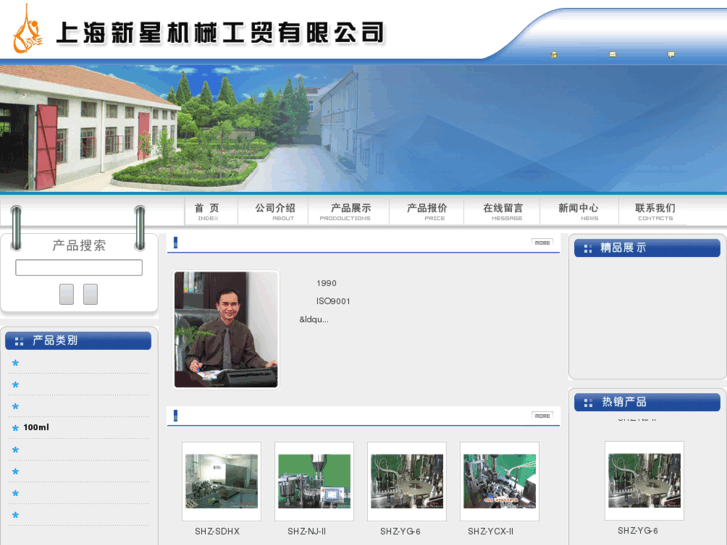Open SHZ-SDHX product thumbnail

222,481
